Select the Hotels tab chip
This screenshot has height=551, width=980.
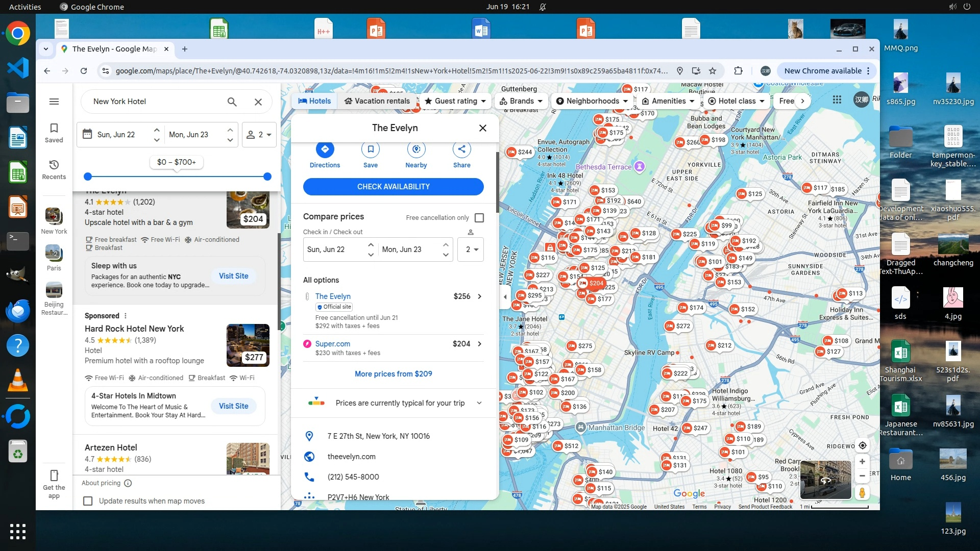[314, 101]
